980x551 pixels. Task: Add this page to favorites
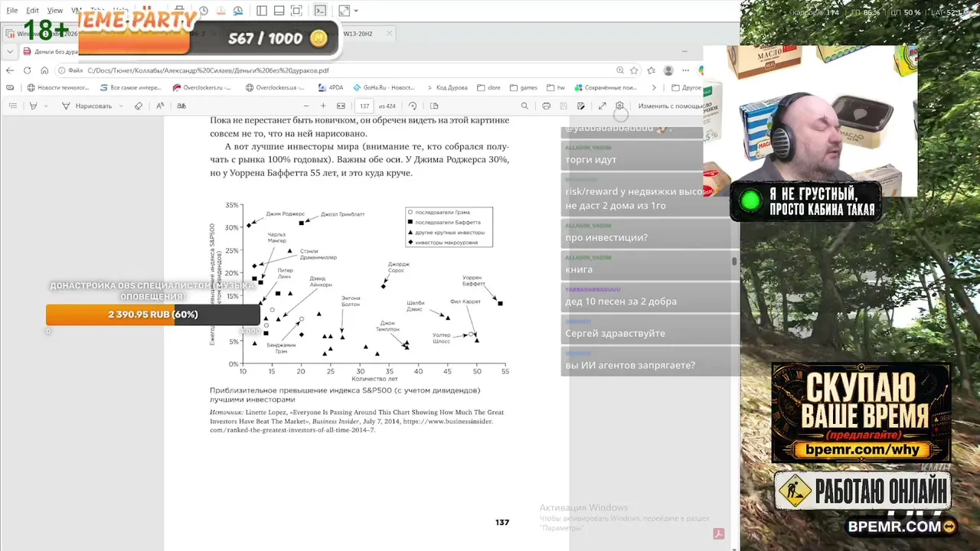(634, 70)
